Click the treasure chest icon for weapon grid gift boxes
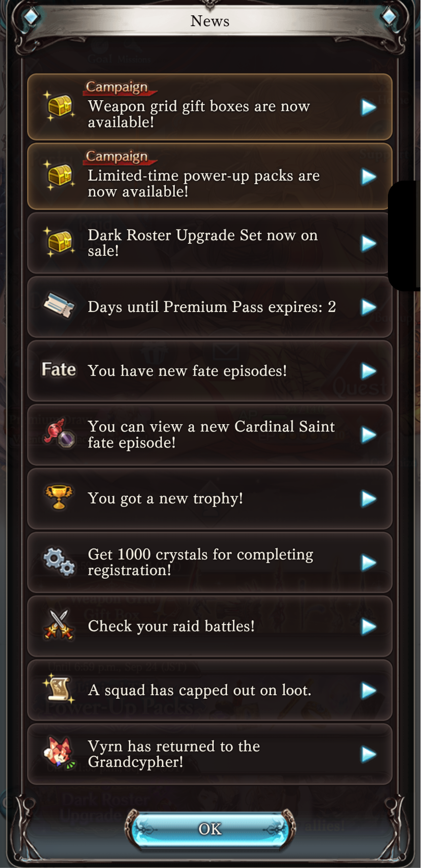Image resolution: width=421 pixels, height=868 pixels. [59, 106]
